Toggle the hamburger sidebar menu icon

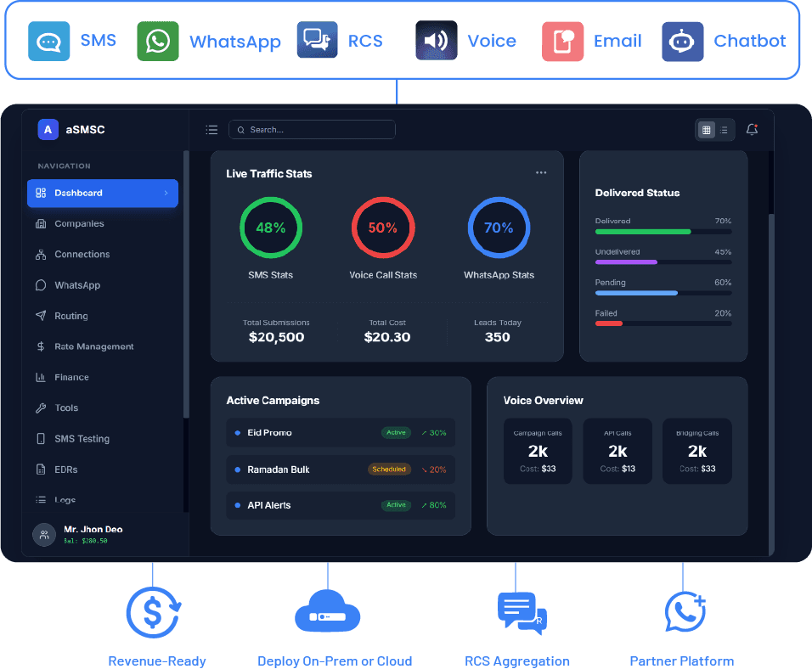[211, 129]
